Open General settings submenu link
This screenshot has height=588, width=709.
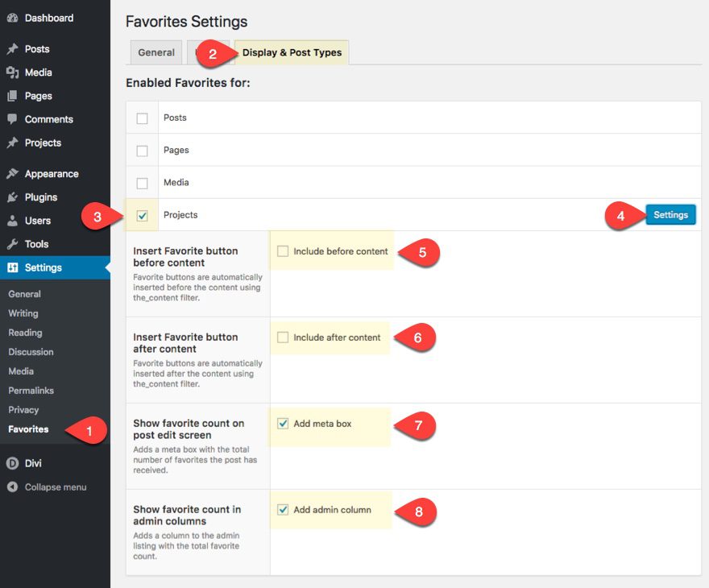point(24,294)
